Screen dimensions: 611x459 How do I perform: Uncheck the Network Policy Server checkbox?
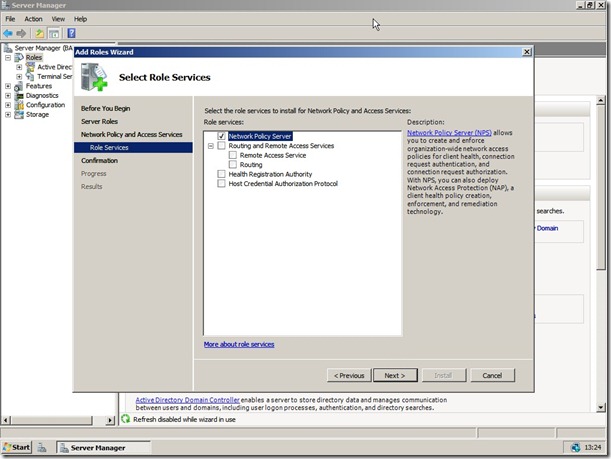[221, 136]
